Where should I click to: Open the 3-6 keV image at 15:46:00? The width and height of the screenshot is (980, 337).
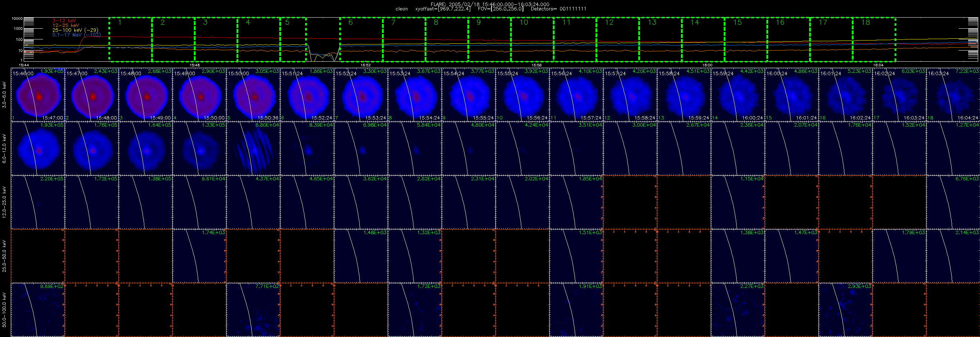point(38,95)
